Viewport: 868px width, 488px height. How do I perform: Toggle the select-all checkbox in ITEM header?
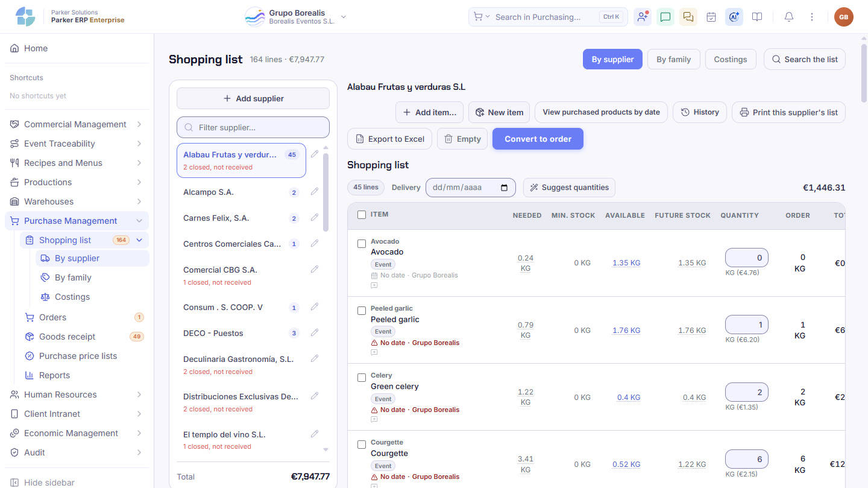362,215
